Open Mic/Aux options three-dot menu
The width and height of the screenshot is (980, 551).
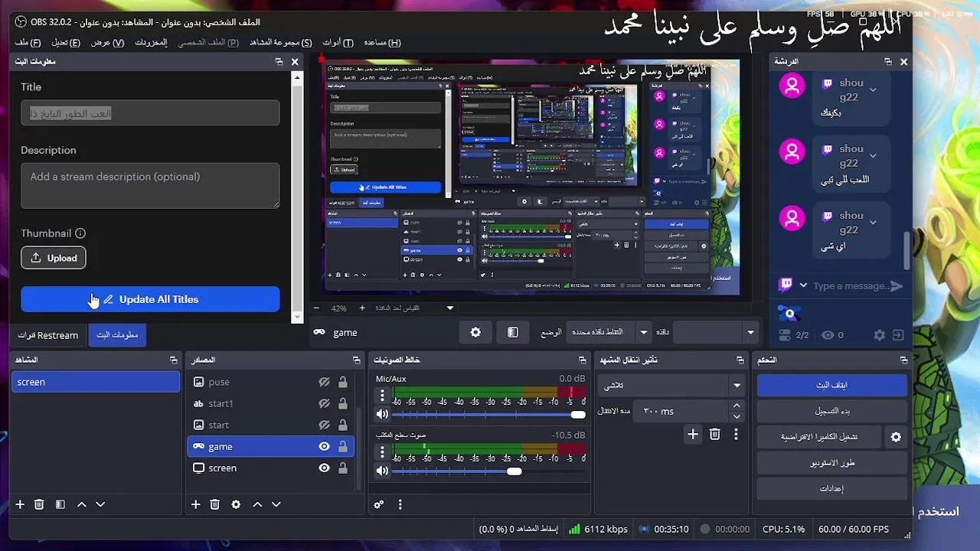(382, 395)
